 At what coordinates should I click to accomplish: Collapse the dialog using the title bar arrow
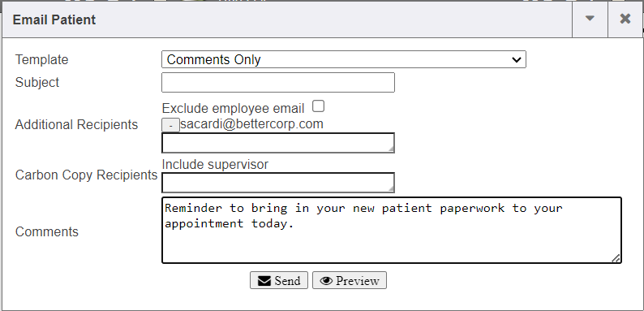[590, 19]
